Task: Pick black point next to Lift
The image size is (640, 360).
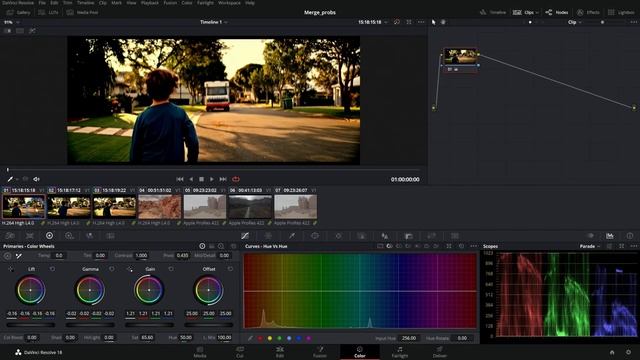Action: click(x=11, y=269)
